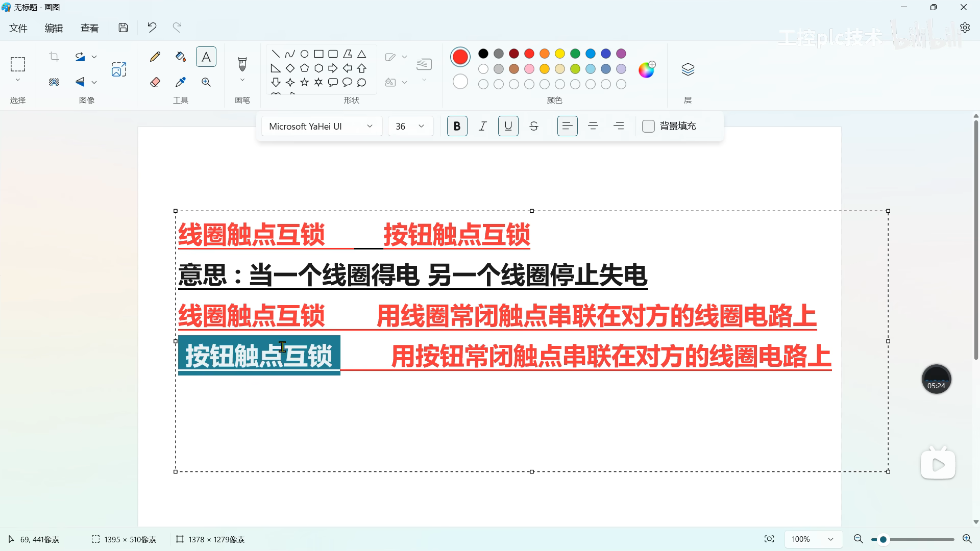Image resolution: width=980 pixels, height=551 pixels.
Task: Click the Save icon
Action: [x=123, y=28]
